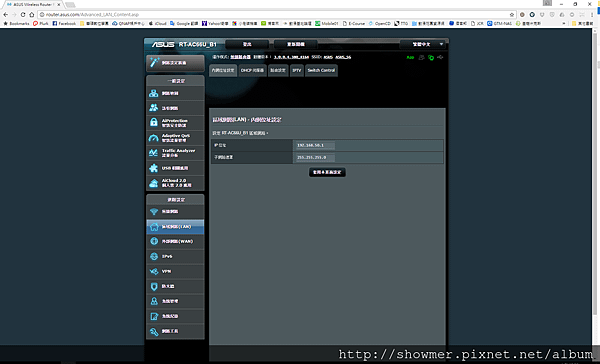Viewport: 600px width, 364px height.
Task: Click the browser address bar
Action: 276,15
